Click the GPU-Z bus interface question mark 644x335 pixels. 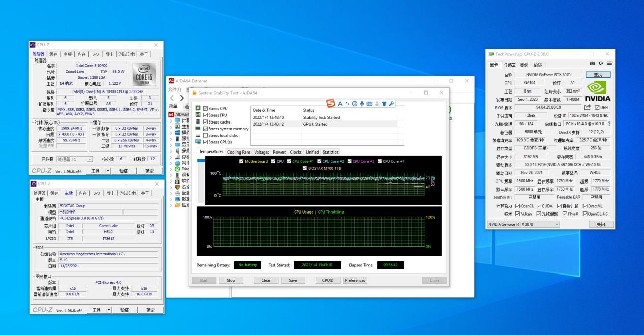[x=609, y=124]
